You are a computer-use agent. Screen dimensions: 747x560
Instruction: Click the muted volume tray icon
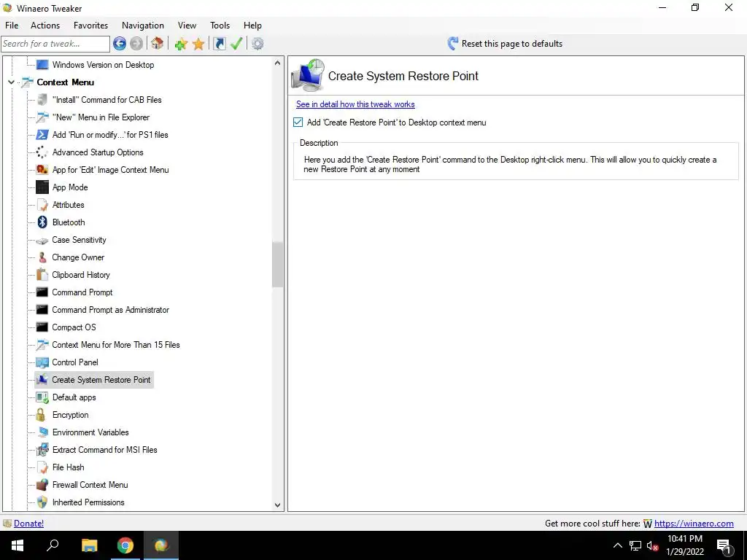pyautogui.click(x=652, y=545)
